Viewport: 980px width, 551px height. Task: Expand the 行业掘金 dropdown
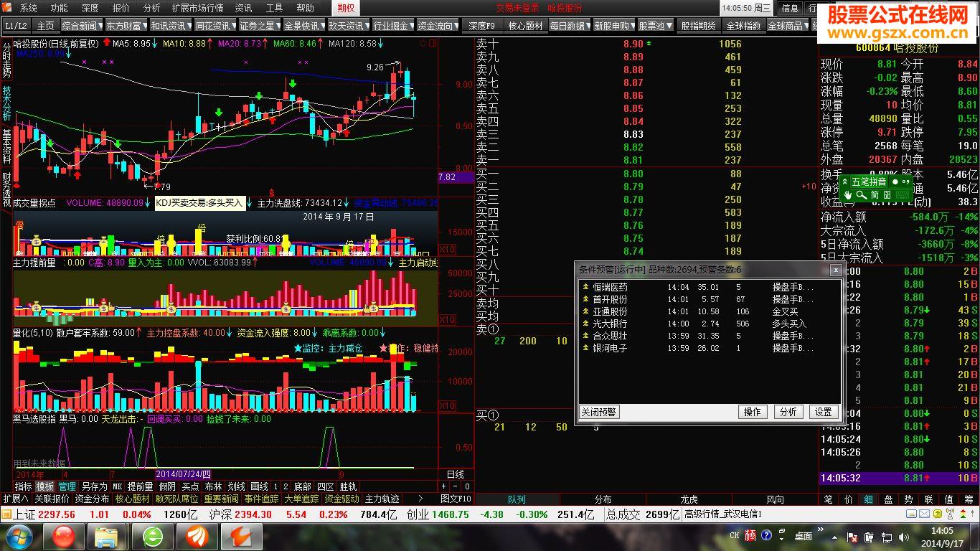[x=392, y=26]
